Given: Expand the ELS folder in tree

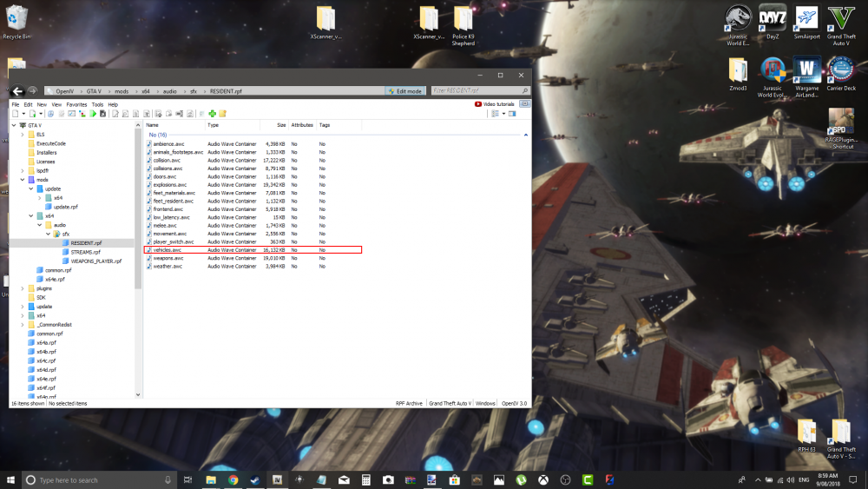Looking at the screenshot, I should [23, 134].
